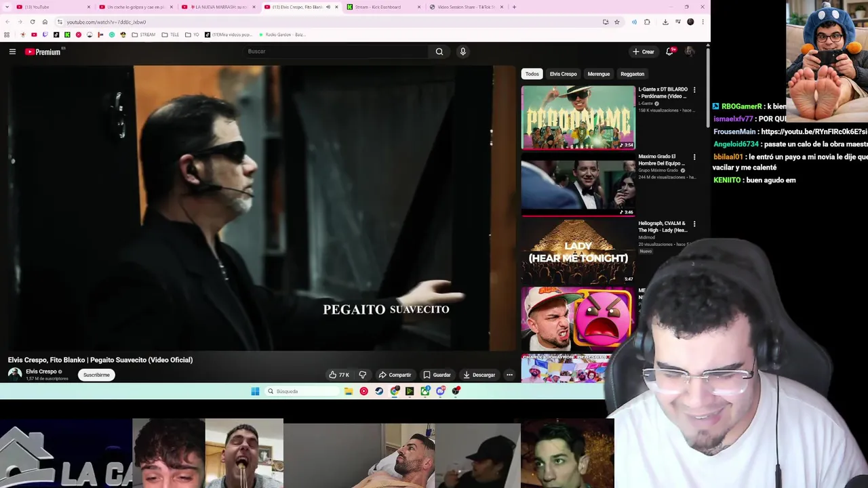Image resolution: width=868 pixels, height=488 pixels.
Task: Open Steam from the taskbar
Action: tap(379, 391)
